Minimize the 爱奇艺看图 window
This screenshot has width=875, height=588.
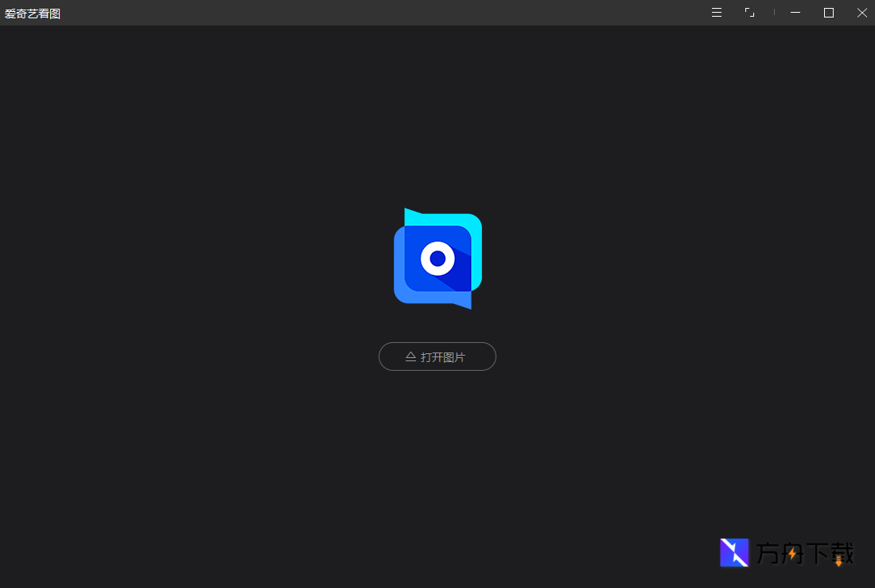tap(795, 13)
